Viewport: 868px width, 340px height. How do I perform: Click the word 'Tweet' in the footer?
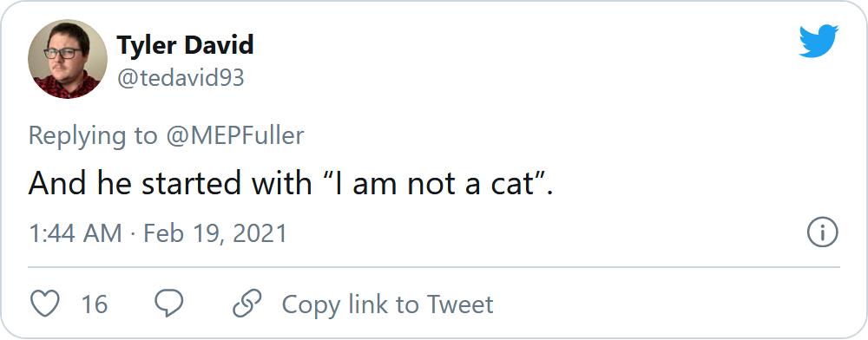click(459, 304)
